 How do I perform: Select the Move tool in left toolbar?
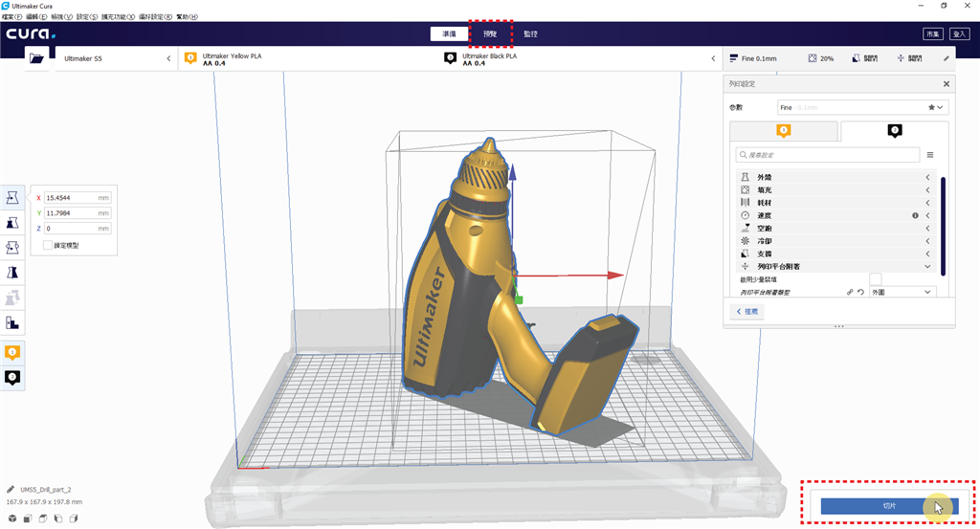pyautogui.click(x=13, y=198)
